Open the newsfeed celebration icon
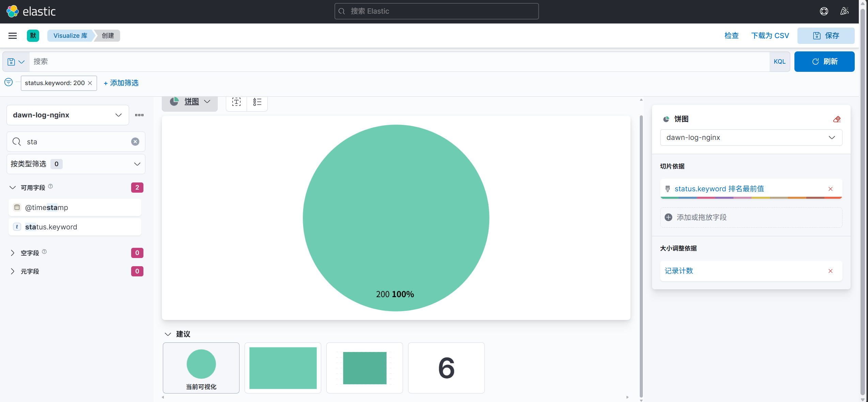This screenshot has width=868, height=402. point(844,11)
